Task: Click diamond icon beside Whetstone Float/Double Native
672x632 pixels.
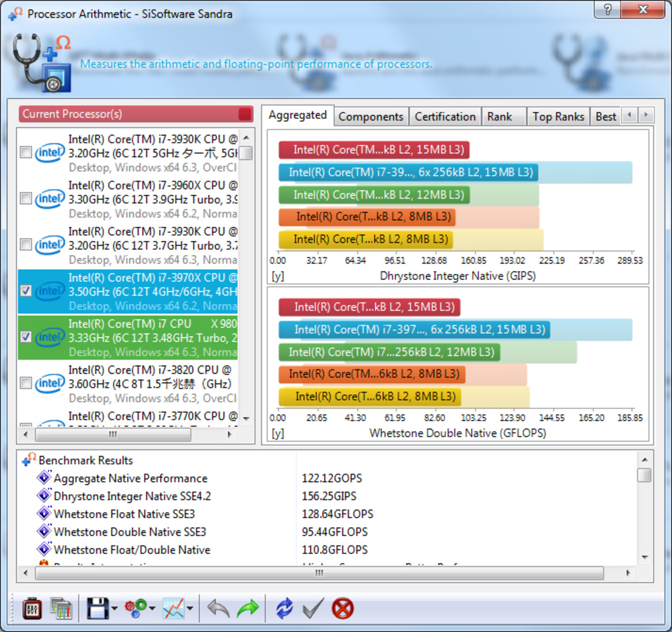Action: coord(44,549)
